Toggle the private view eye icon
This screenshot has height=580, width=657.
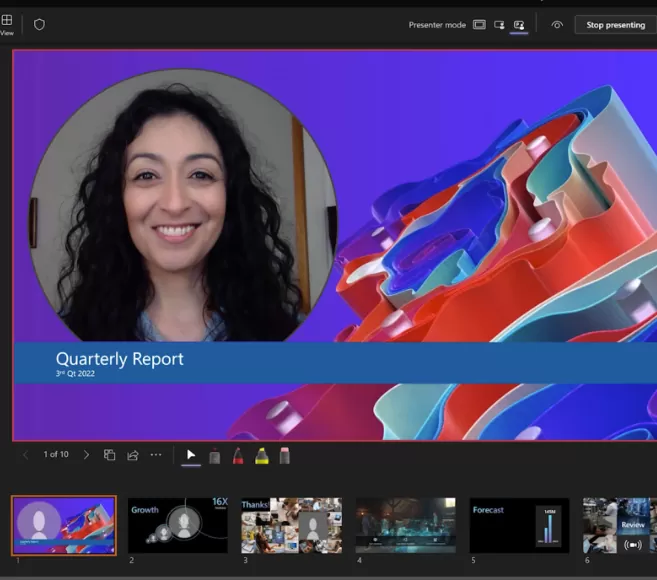[557, 24]
